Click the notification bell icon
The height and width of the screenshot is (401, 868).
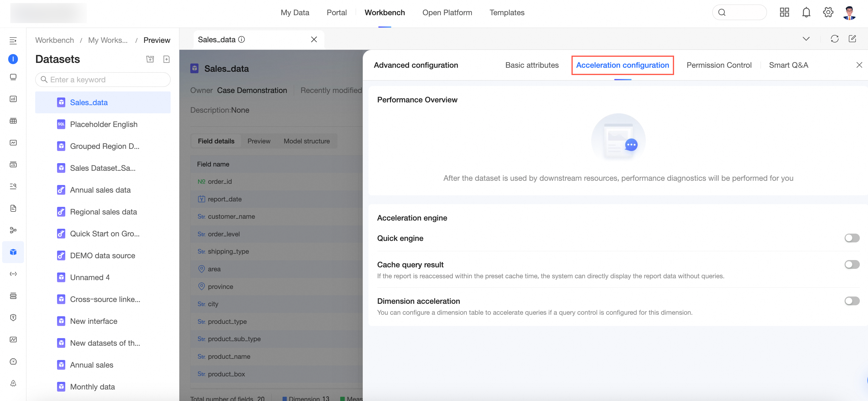click(x=806, y=12)
